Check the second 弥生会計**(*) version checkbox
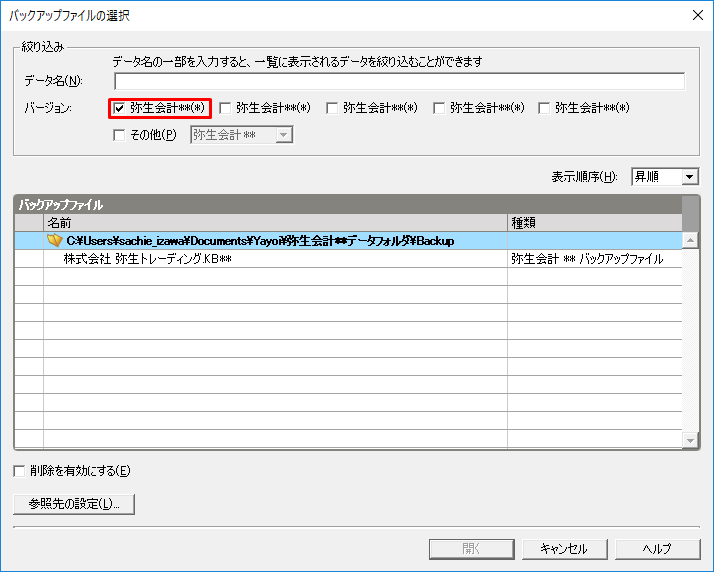This screenshot has height=572, width=714. [225, 108]
